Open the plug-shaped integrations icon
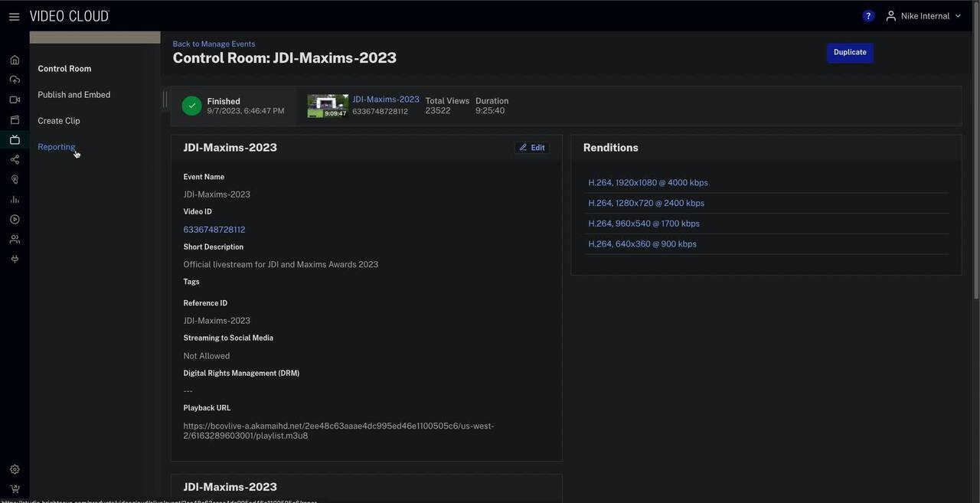The width and height of the screenshot is (980, 503). point(15,259)
